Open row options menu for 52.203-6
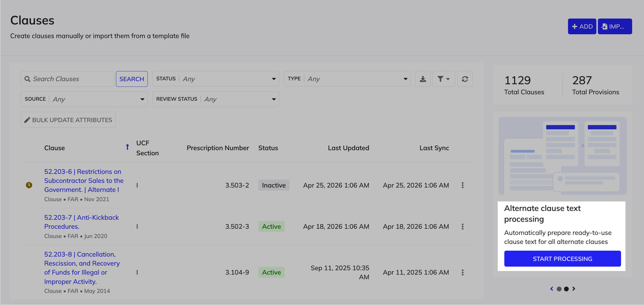This screenshot has height=305, width=644. (462, 185)
